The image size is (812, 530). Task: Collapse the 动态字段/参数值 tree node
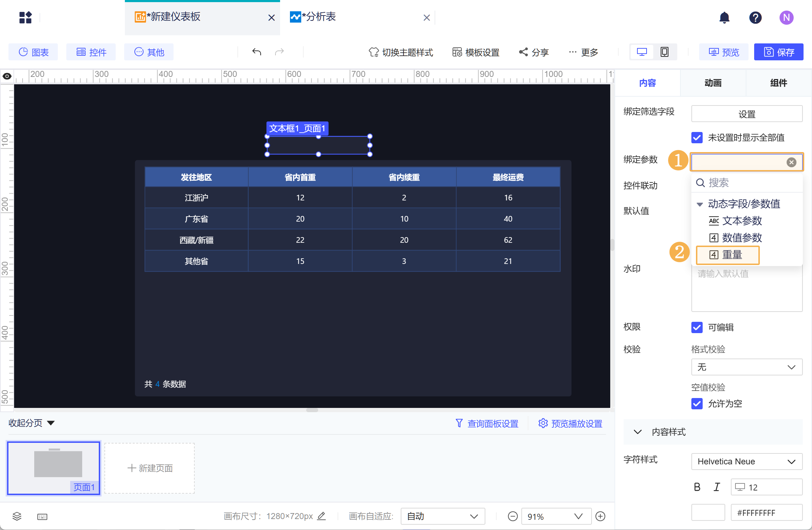pos(700,204)
